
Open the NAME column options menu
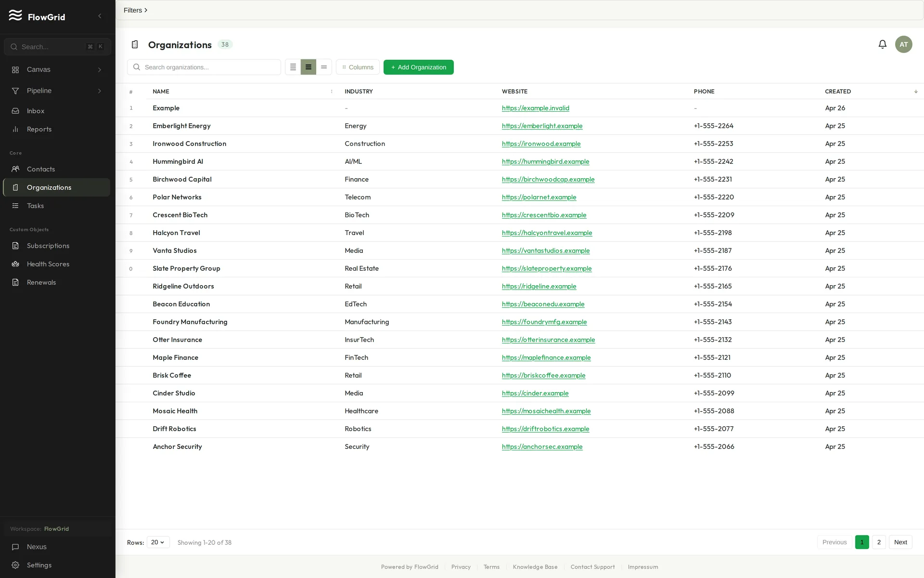click(x=332, y=92)
